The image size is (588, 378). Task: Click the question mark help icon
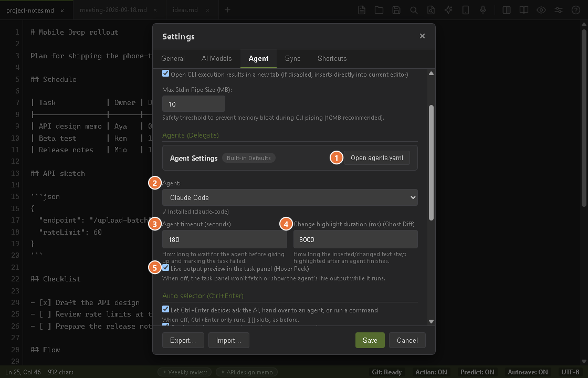click(x=576, y=10)
